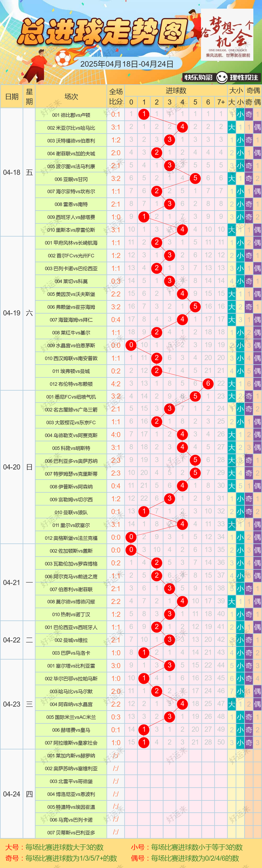The width and height of the screenshot is (262, 868).
Task: Click match 004 莱切vs科莫
Action: coord(71,281)
